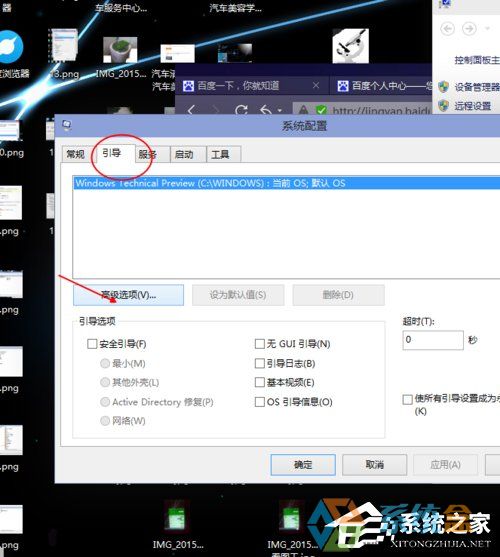Viewport: 500px width, 557px height.
Task: Enable 无 GUI 引导(N) checkbox
Action: click(x=260, y=344)
